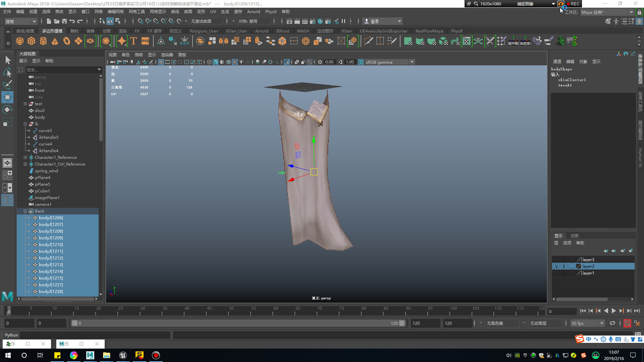Activate the Rotate tool in toolbox
This screenshot has height=362, width=644.
pyautogui.click(x=7, y=110)
